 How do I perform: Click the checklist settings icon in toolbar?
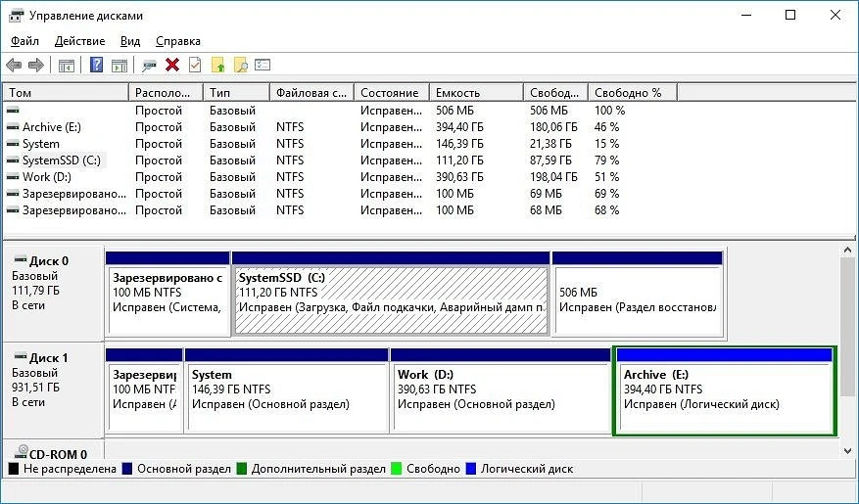pos(262,66)
